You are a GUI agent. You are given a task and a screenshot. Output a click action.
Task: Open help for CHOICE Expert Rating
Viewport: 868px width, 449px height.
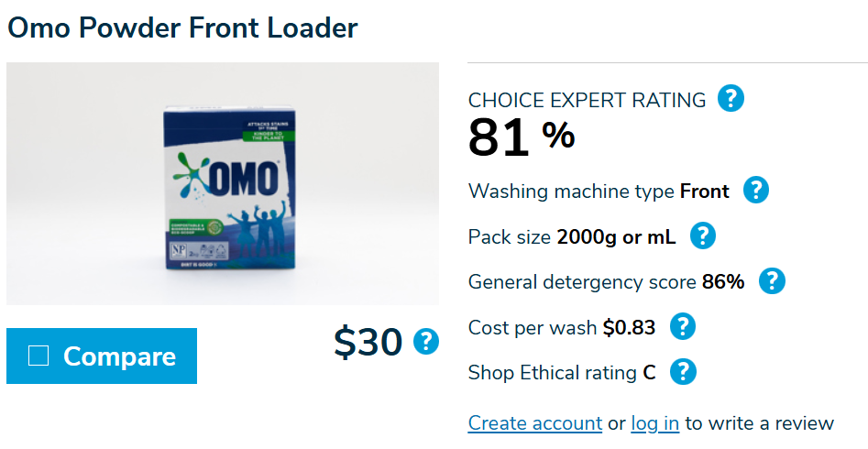click(731, 98)
